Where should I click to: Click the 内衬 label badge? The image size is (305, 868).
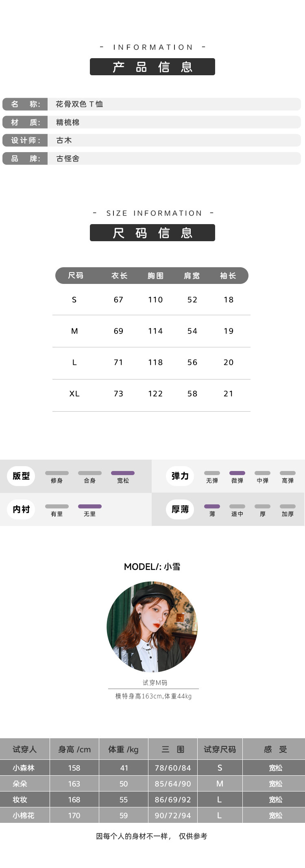click(x=21, y=509)
